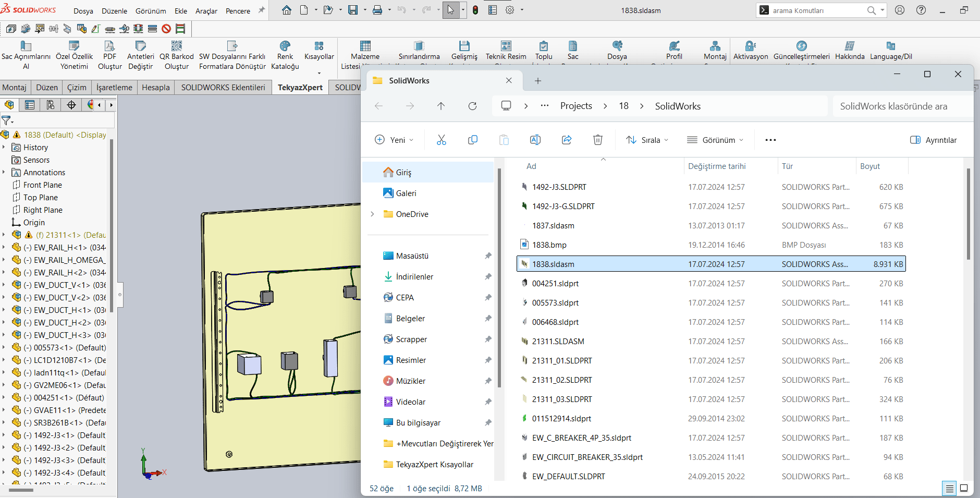Click QR Barkod Oluştur tool
Viewport: 980px width, 498px height.
click(177, 55)
